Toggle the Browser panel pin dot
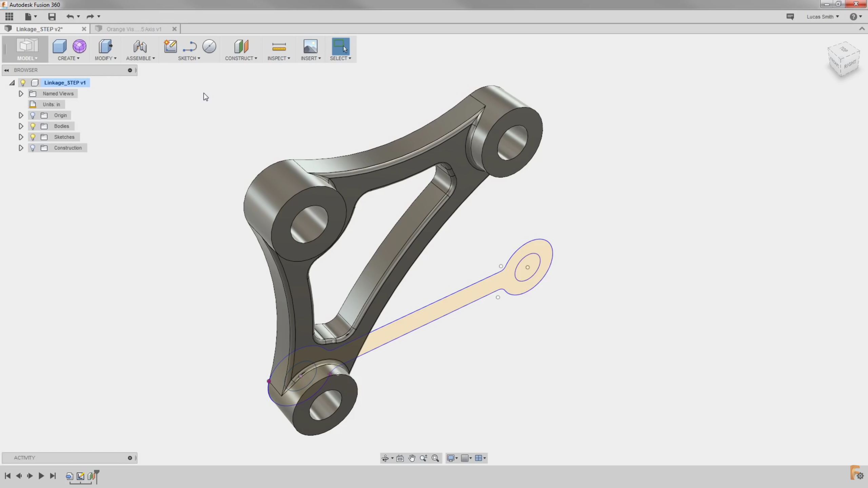Screen dimensions: 868x488 coord(130,70)
